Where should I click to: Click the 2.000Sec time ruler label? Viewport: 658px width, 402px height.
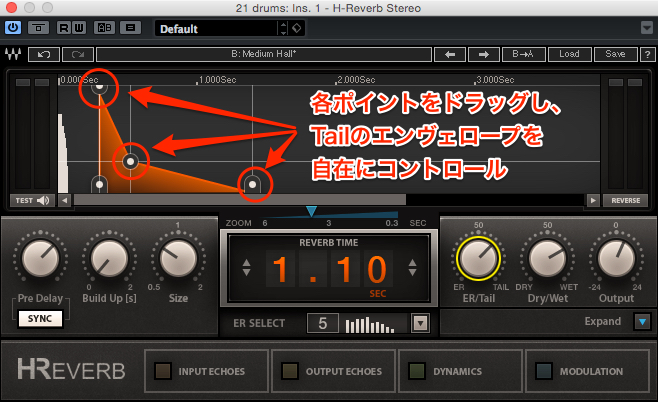[356, 80]
